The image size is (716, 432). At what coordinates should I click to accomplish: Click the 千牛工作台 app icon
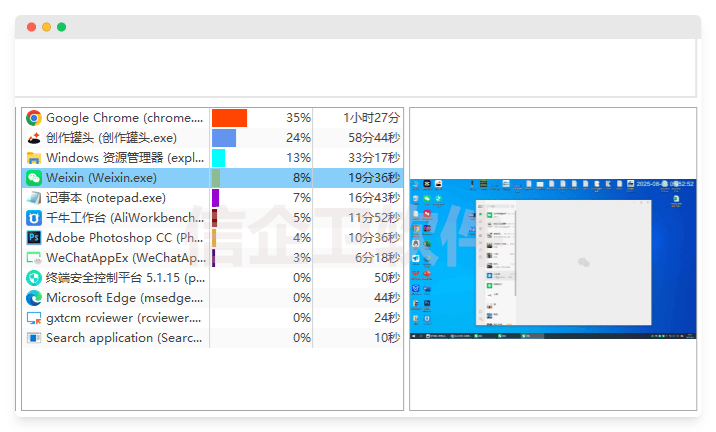[x=34, y=218]
